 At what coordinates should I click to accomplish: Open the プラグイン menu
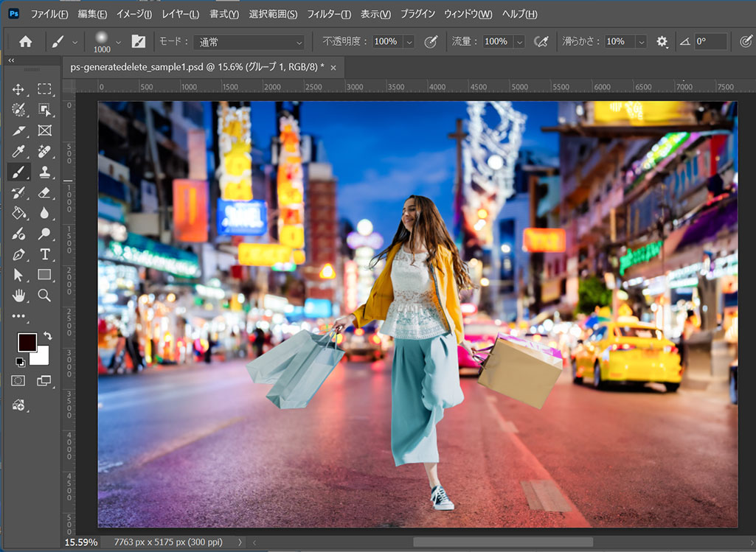tap(417, 14)
